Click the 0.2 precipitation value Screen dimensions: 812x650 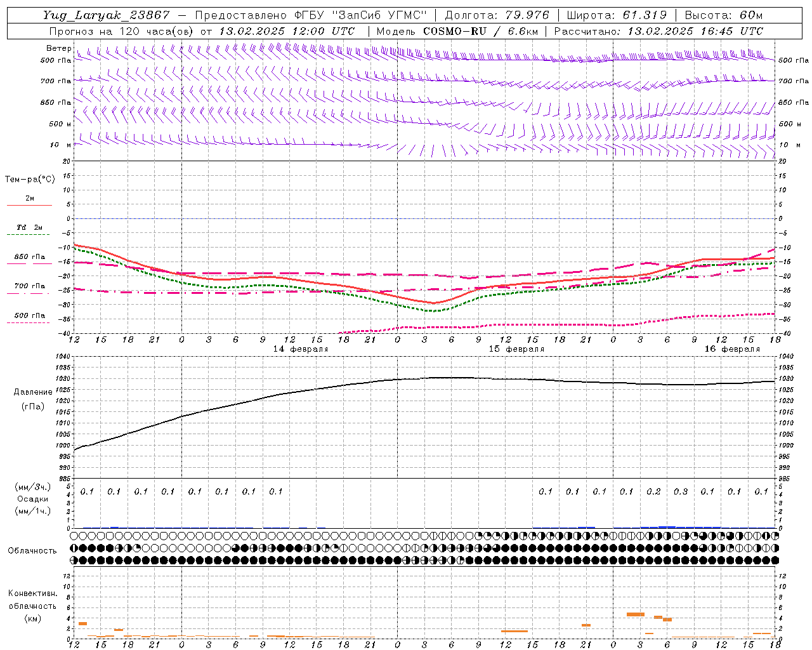click(653, 491)
